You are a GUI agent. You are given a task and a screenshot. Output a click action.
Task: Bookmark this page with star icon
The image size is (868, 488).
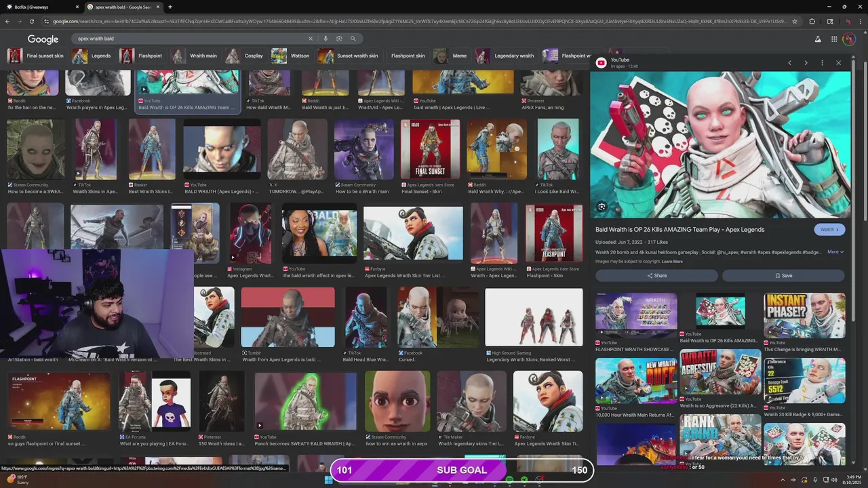pos(795,21)
